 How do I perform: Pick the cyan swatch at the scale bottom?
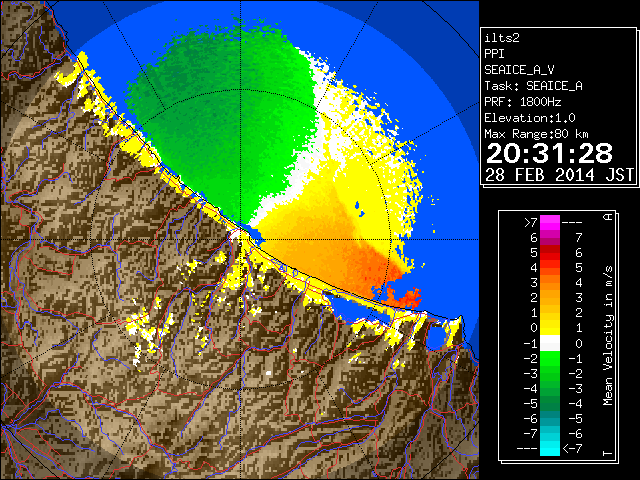[550, 448]
